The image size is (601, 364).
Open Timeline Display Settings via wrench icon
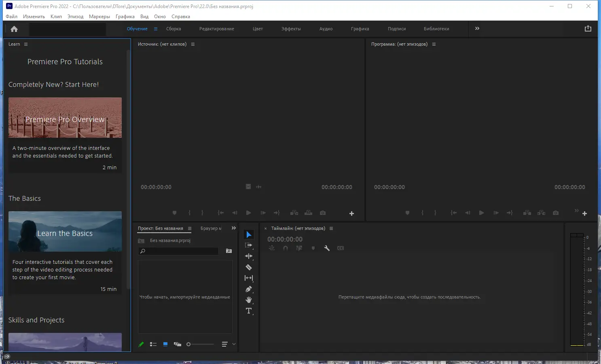tap(327, 248)
